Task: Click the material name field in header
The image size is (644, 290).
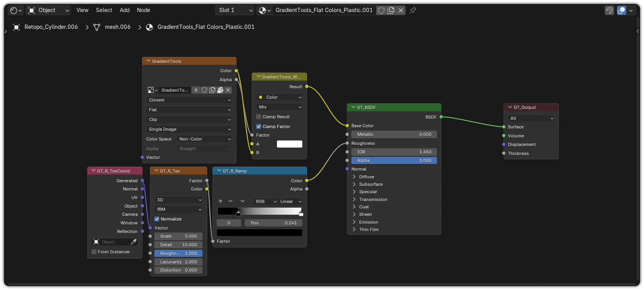Action: pyautogui.click(x=324, y=10)
